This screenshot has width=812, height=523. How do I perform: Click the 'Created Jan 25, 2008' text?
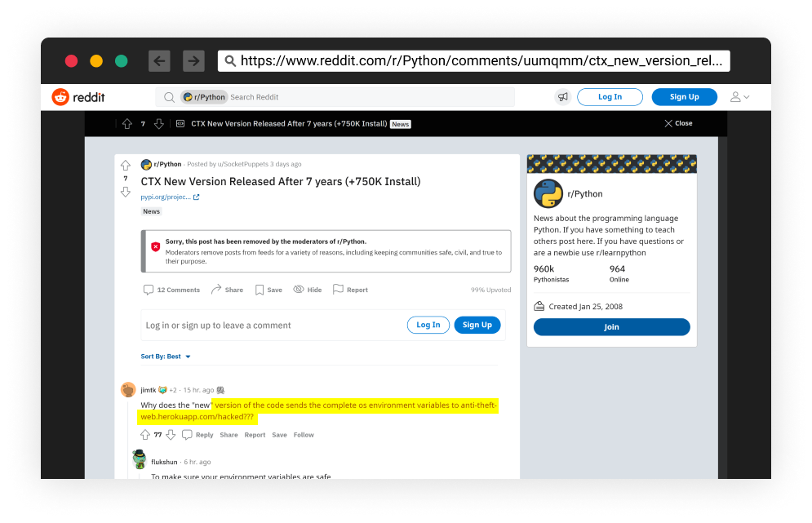(586, 307)
